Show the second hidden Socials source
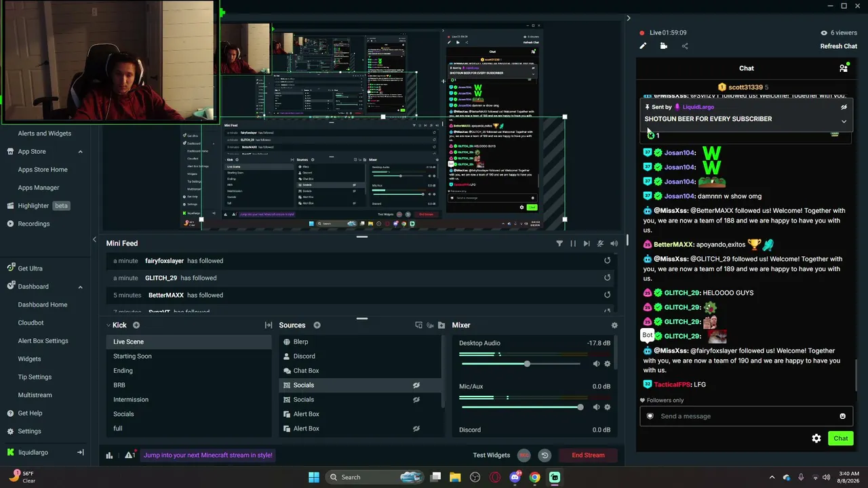Screen dimensions: 868x488 [x=416, y=400]
